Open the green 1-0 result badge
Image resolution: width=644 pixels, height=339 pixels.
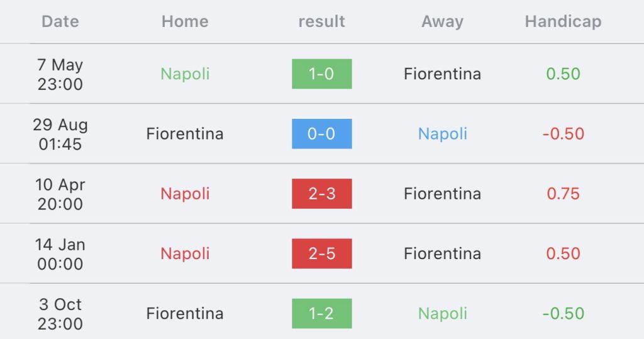321,74
